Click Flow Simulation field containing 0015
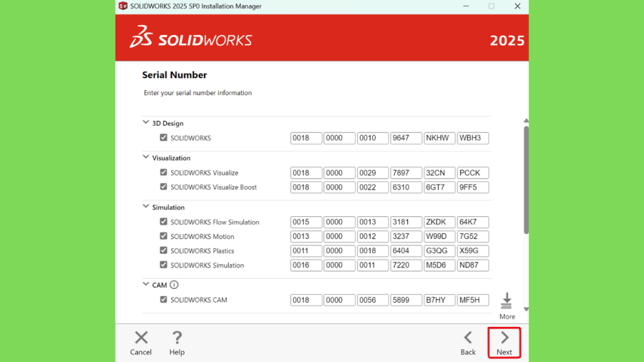The height and width of the screenshot is (362, 644). (x=306, y=222)
